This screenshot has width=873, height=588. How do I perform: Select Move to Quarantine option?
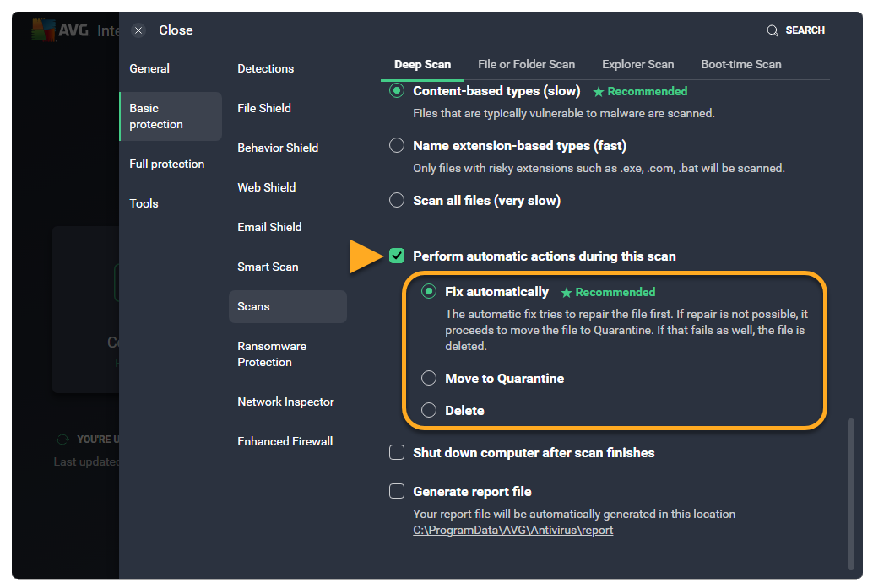pos(430,379)
